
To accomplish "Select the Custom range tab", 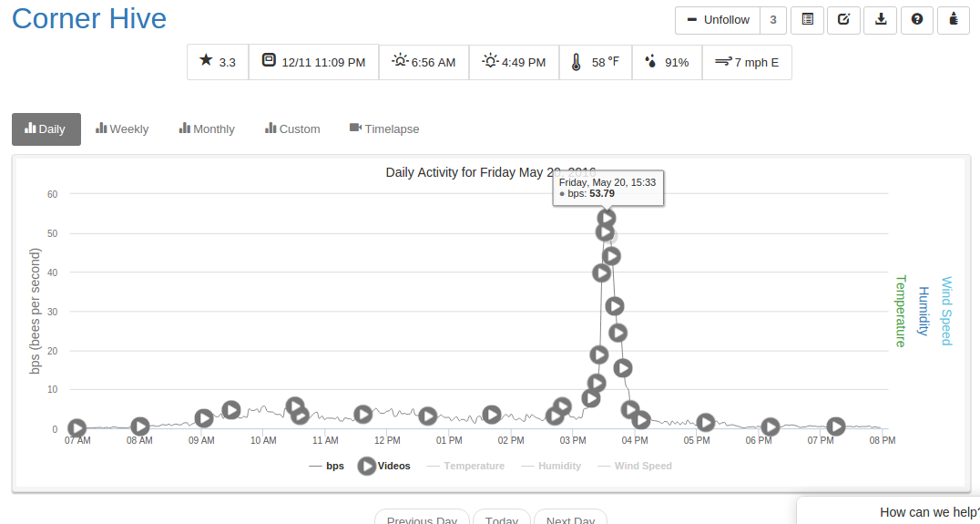I will (292, 129).
